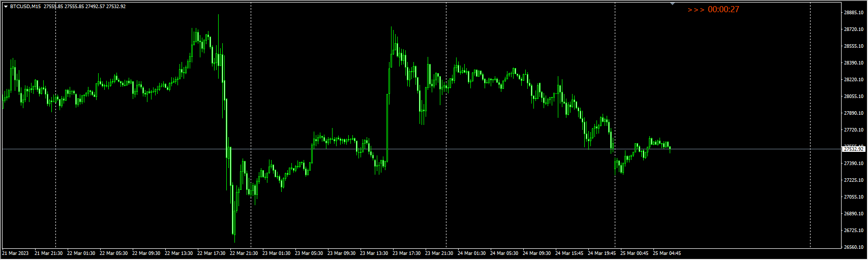This screenshot has height=260, width=868.
Task: Click the 28555.10 price axis label
Action: point(854,46)
